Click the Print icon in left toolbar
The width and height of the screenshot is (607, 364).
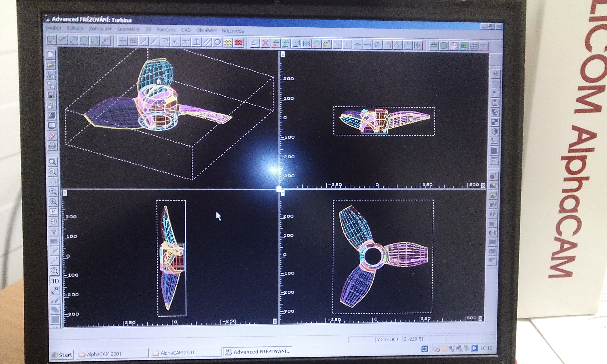(x=52, y=146)
